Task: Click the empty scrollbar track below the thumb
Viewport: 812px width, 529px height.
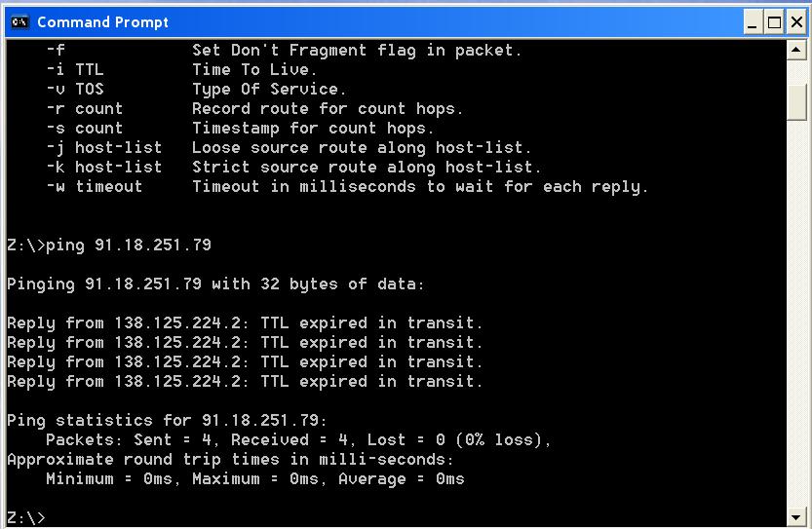Action: point(796,313)
